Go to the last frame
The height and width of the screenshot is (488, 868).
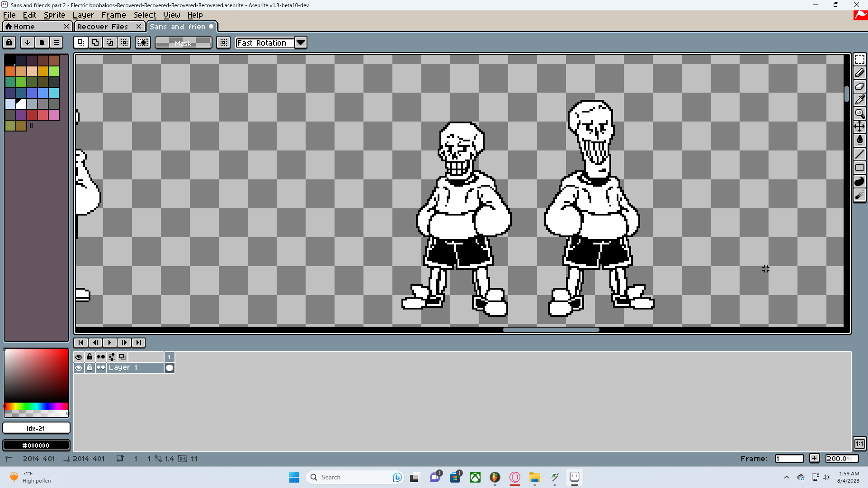coord(139,343)
